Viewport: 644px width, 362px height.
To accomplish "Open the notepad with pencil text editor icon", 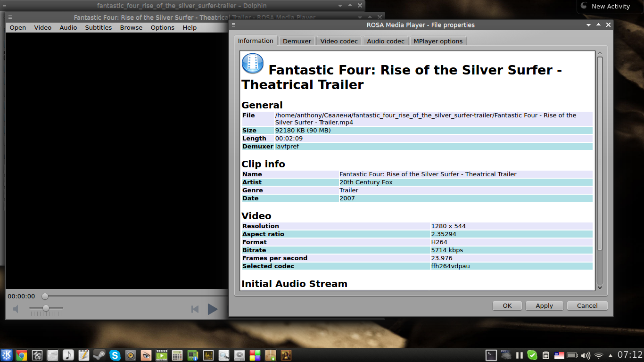I will pos(84,355).
